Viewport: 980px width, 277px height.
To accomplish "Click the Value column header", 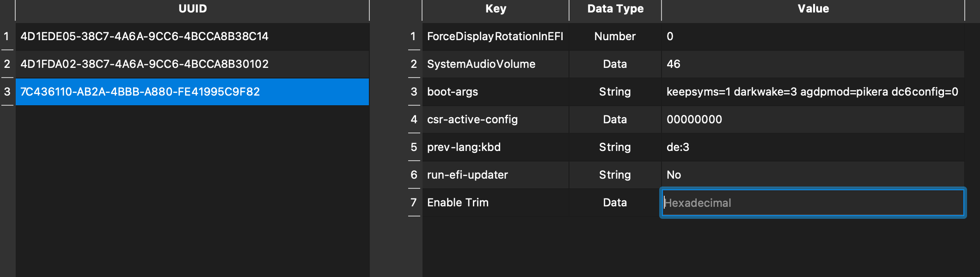I will [x=813, y=9].
